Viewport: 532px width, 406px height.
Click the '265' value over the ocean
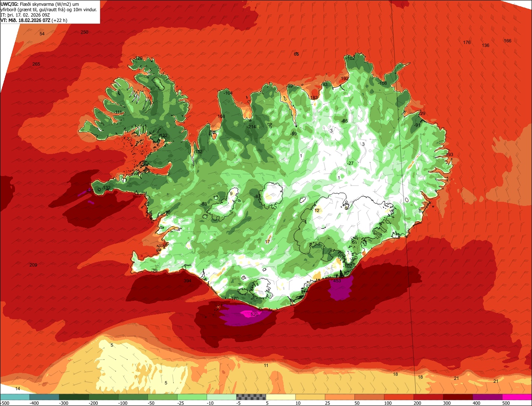click(36, 64)
